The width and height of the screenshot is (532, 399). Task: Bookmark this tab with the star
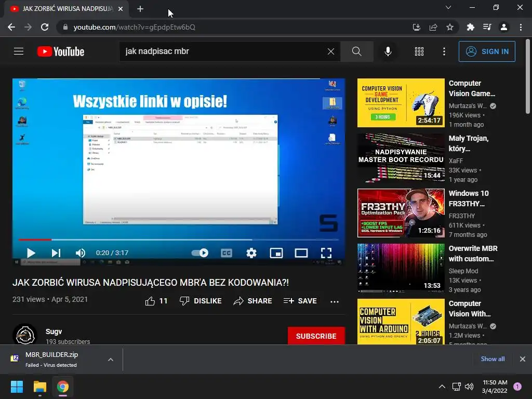click(450, 27)
